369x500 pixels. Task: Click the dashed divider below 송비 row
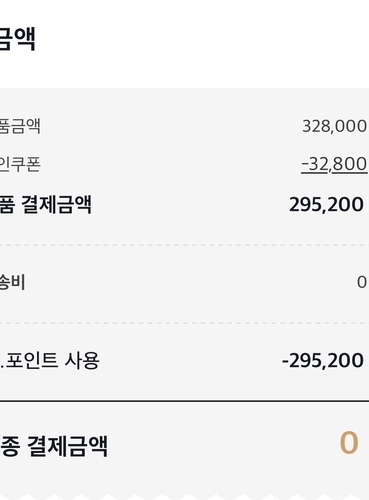(x=184, y=323)
